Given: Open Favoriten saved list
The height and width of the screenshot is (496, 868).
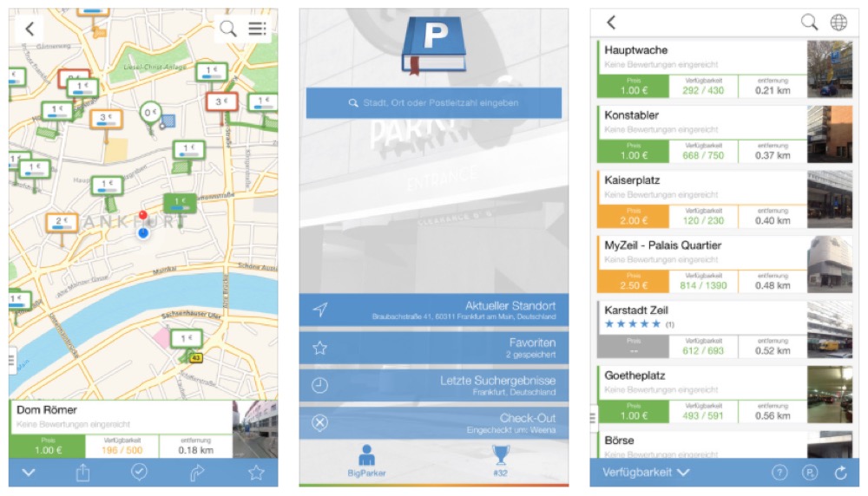Looking at the screenshot, I should [x=433, y=348].
